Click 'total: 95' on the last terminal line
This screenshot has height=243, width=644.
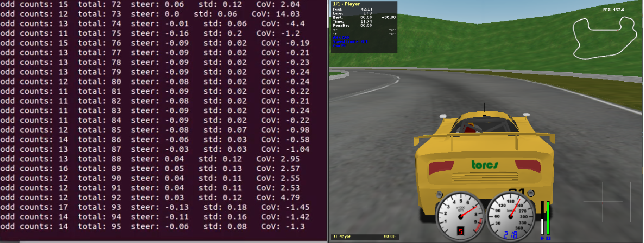[x=99, y=226]
